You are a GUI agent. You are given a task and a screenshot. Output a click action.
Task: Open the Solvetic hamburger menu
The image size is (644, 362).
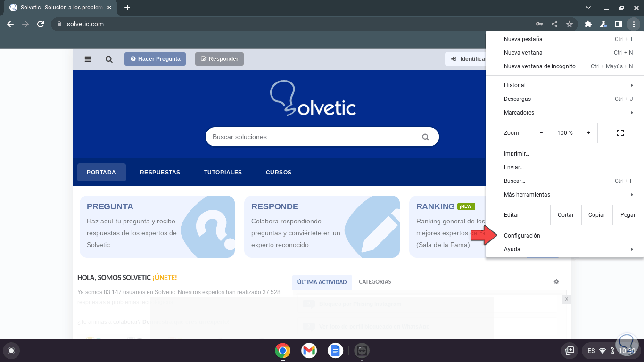click(88, 59)
